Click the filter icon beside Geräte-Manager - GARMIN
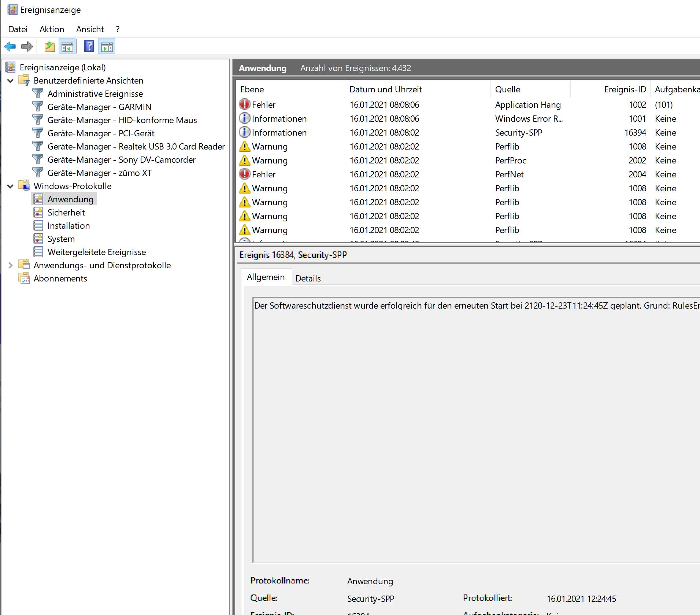Viewport: 700px width, 615px height. pyautogui.click(x=38, y=107)
